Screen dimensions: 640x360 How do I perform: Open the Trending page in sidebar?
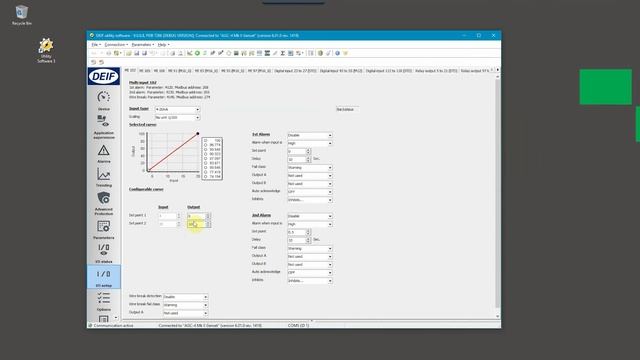pos(104,178)
